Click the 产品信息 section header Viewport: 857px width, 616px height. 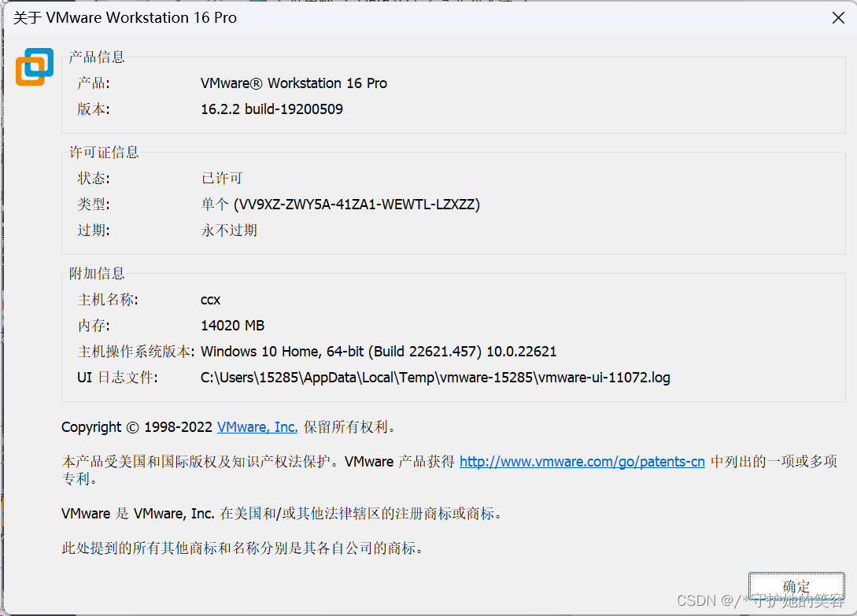point(97,57)
